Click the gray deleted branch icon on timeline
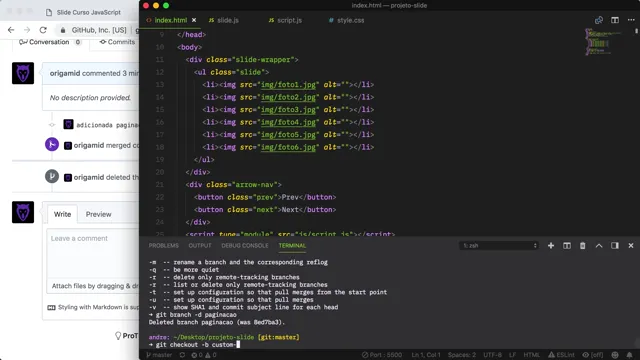Screen dimensions: 640x360 52,176
